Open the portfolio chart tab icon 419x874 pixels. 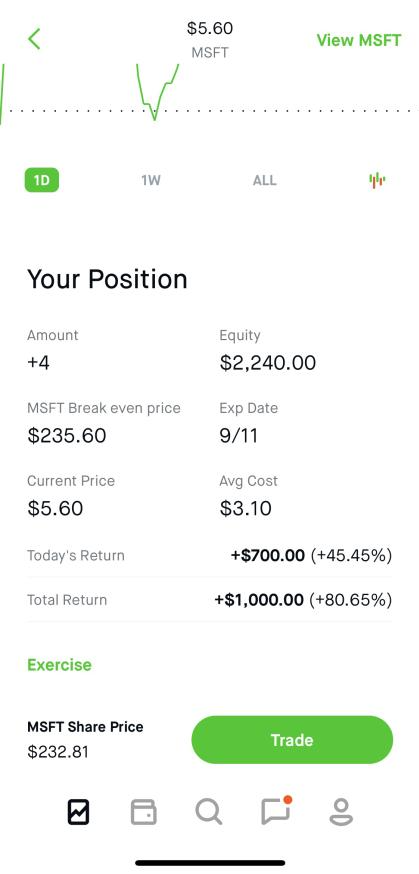tap(79, 812)
